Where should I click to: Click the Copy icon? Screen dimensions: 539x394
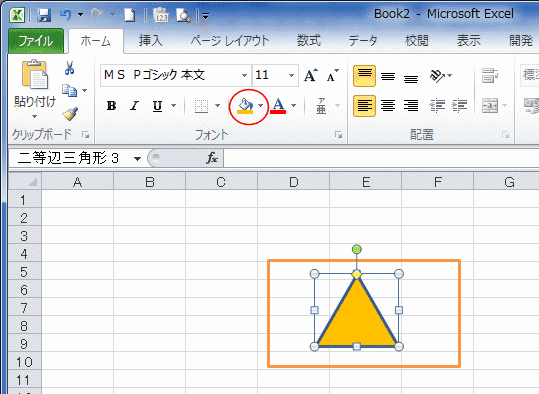pyautogui.click(x=69, y=90)
